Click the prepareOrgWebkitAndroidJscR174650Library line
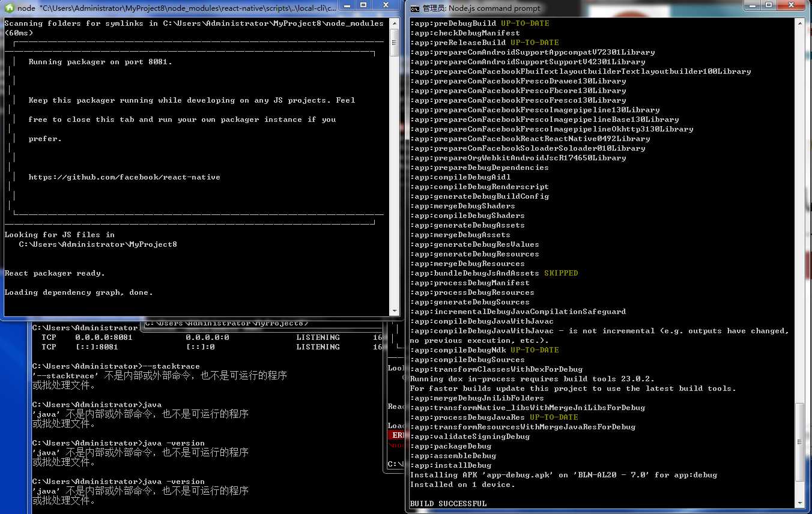The image size is (812, 514). pos(518,158)
